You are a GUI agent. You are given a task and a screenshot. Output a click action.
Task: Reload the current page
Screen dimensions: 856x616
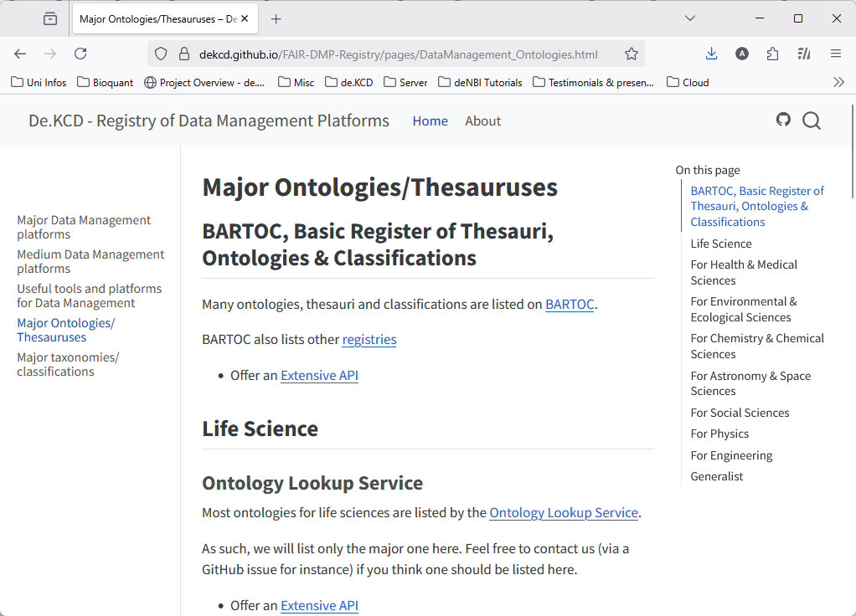click(x=80, y=53)
